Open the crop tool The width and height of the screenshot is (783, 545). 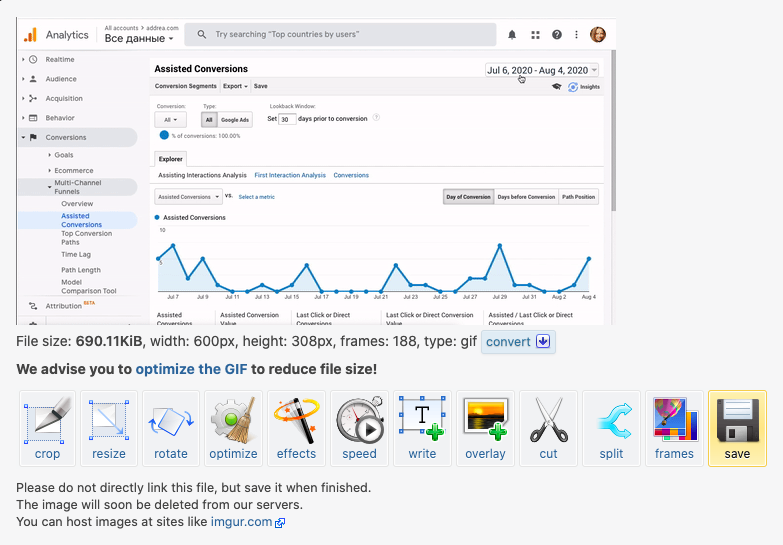click(47, 429)
